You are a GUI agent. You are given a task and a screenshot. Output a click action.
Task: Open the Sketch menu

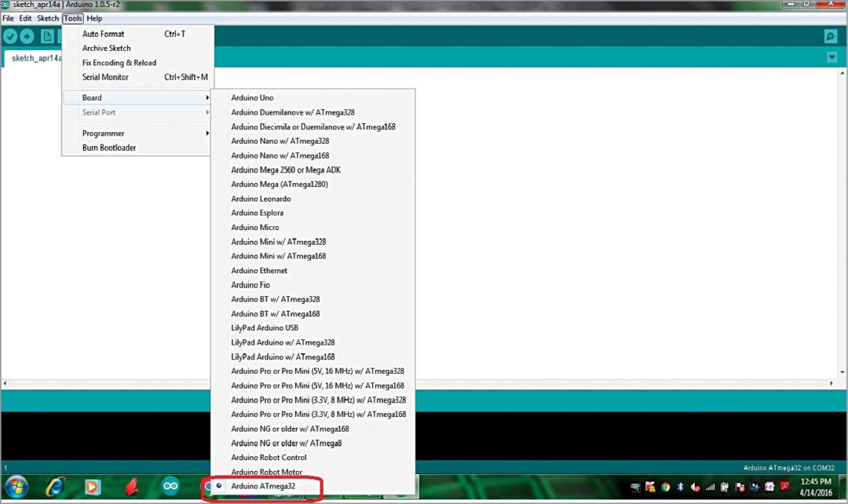48,18
